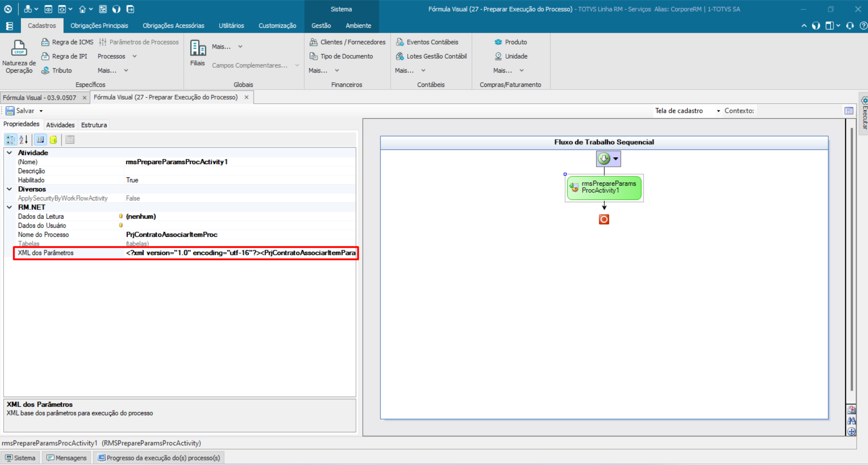Image resolution: width=868 pixels, height=465 pixels.
Task: Switch to Fórmula Visual - 03.9.0507 tab
Action: (x=40, y=98)
